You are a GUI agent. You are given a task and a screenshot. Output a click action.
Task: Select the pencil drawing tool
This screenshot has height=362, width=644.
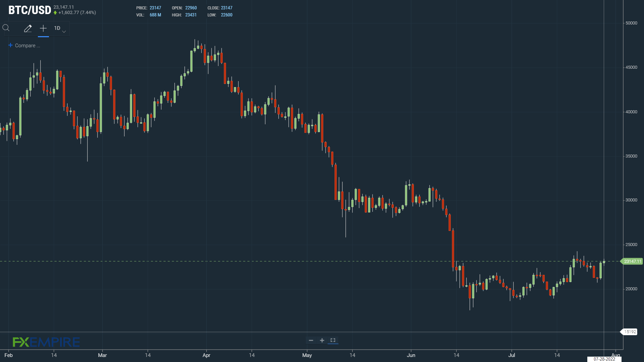[28, 28]
